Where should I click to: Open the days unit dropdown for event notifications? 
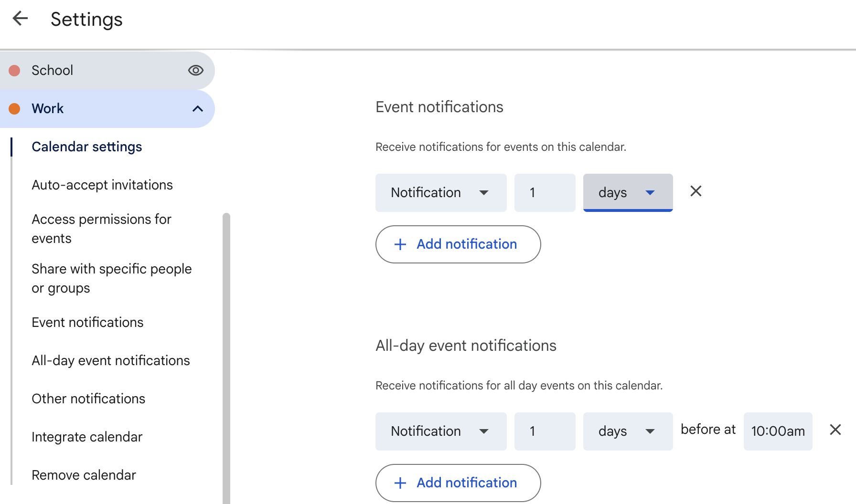627,193
